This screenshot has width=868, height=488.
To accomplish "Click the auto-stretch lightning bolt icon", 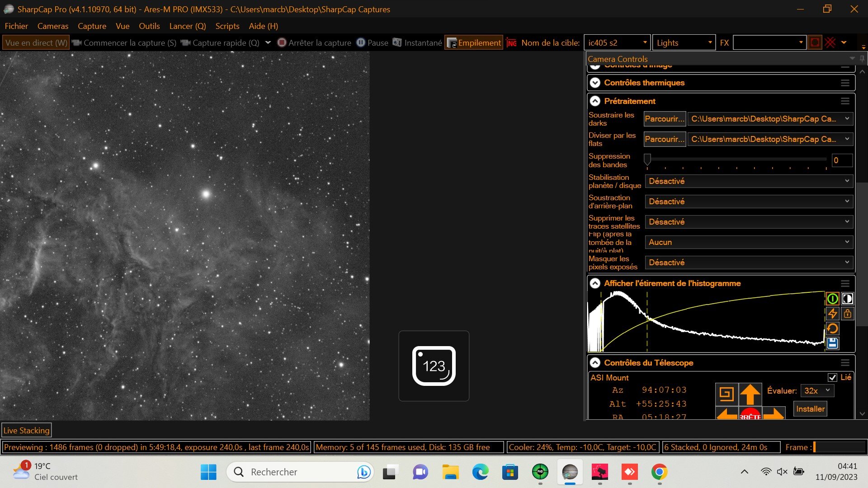I will coord(832,314).
